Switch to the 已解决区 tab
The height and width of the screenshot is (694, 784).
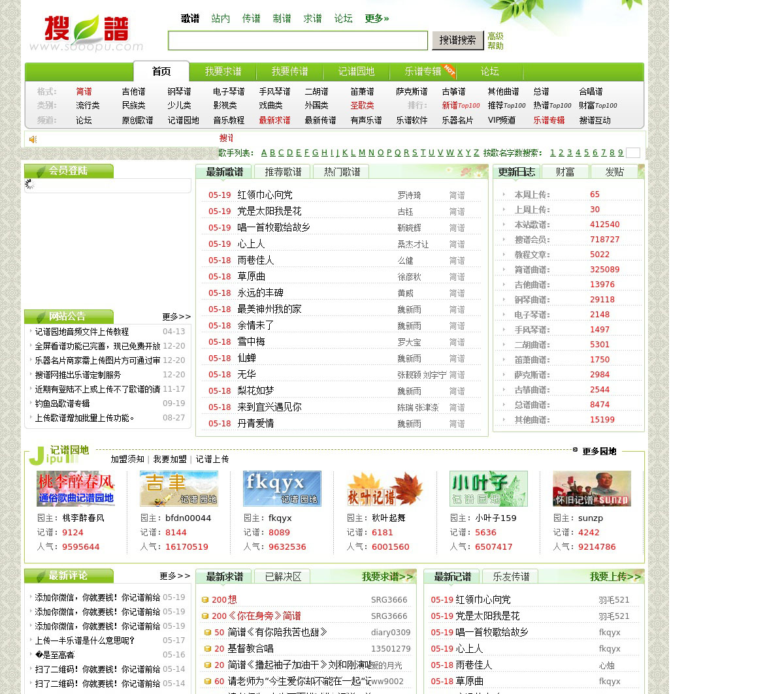[283, 576]
